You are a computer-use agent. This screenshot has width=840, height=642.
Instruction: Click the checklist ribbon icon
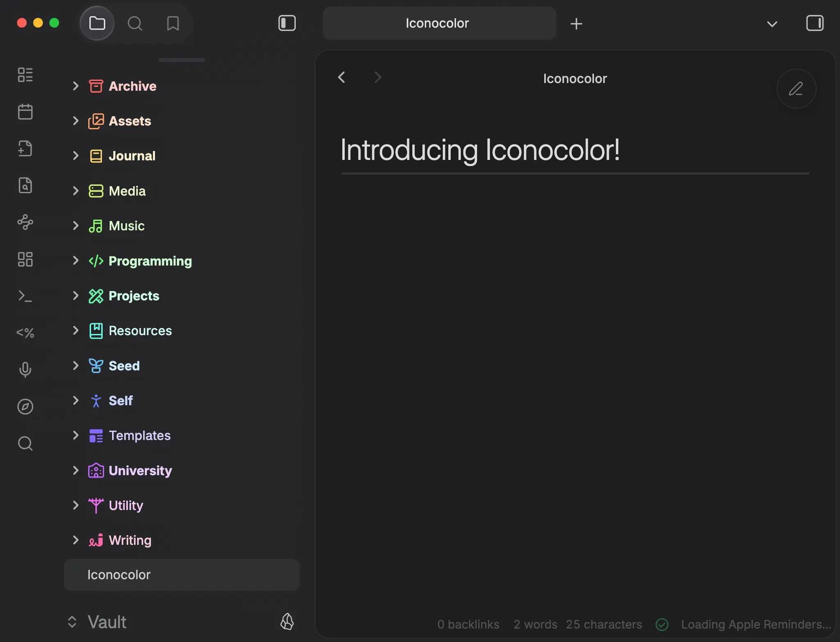pos(25,75)
